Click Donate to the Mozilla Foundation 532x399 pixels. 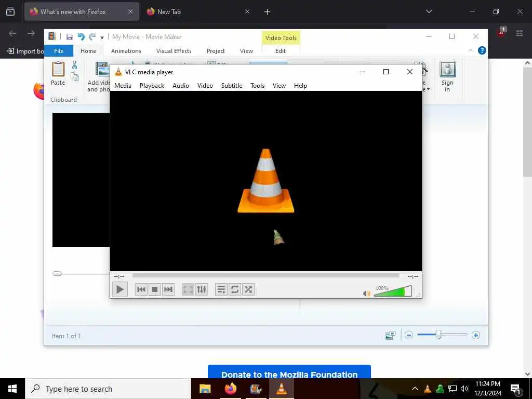click(x=289, y=372)
